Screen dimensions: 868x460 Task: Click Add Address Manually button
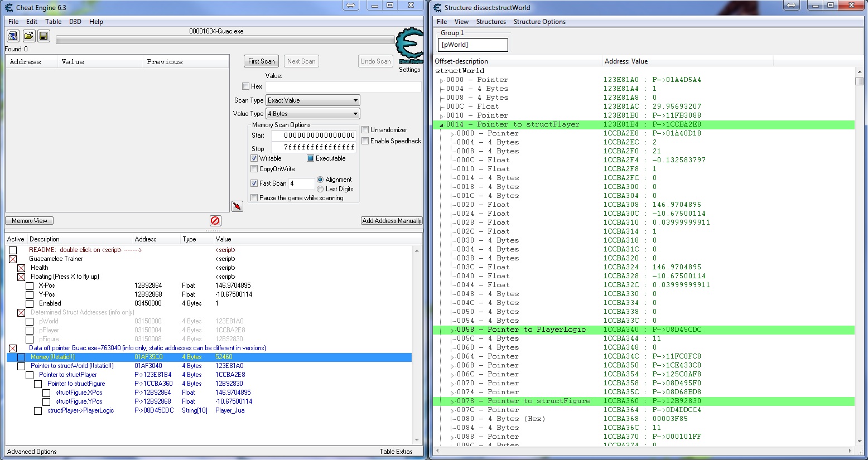pos(392,221)
